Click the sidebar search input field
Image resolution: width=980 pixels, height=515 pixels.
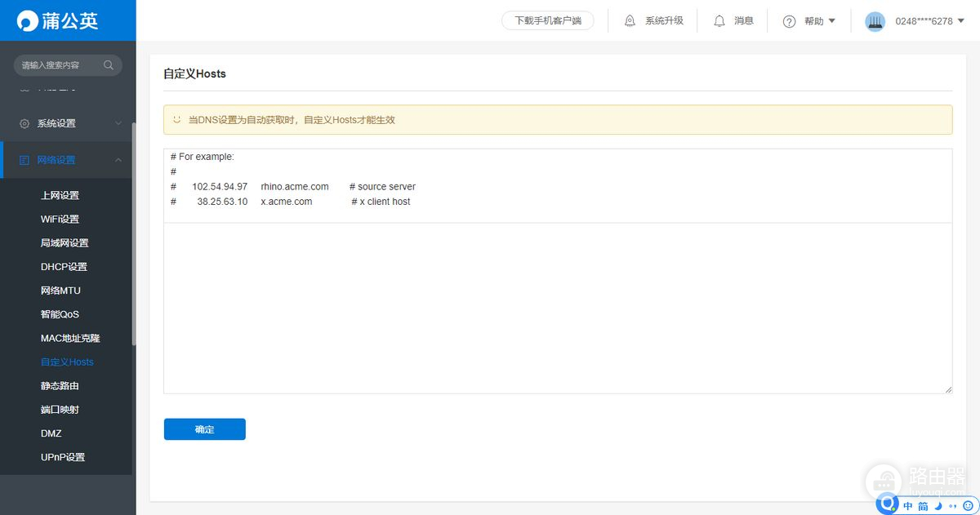(59, 65)
